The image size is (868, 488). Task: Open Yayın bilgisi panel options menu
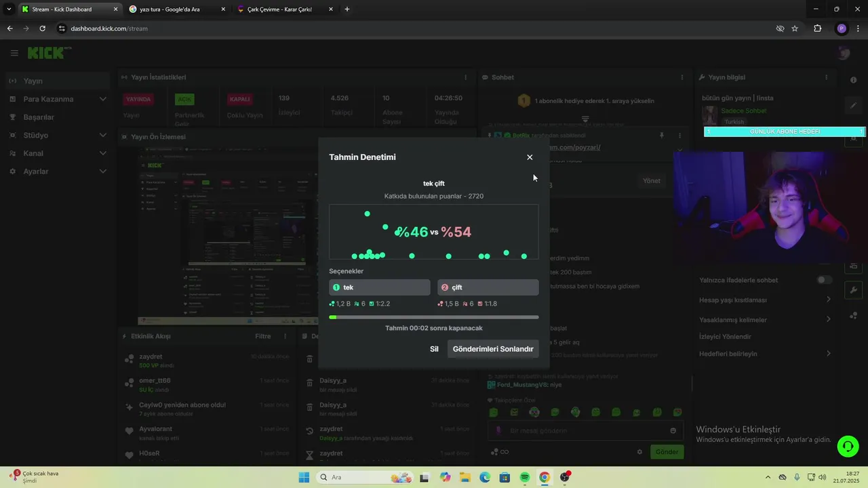pyautogui.click(x=826, y=77)
